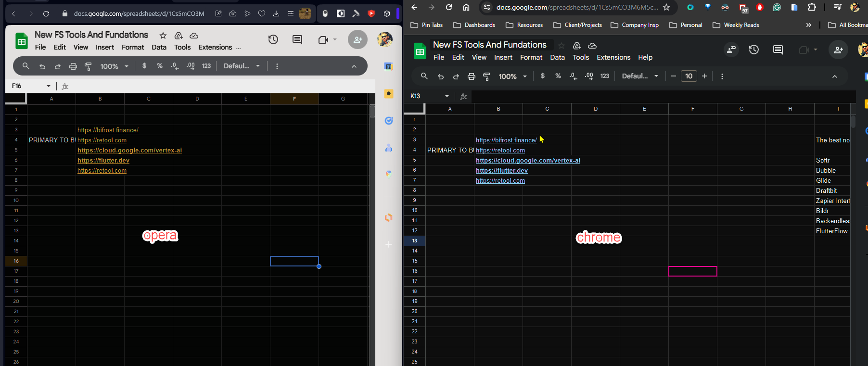
Task: Open the 100% zoom dropdown in Opera Sheets
Action: coord(115,66)
